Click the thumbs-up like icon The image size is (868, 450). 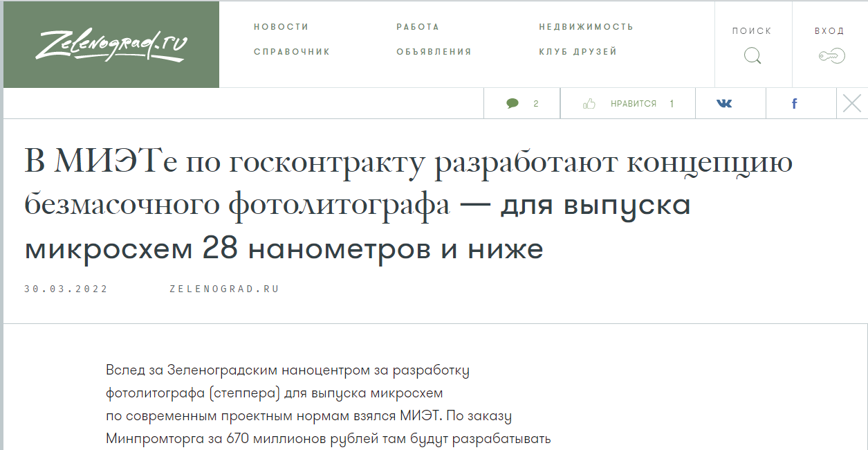[589, 104]
